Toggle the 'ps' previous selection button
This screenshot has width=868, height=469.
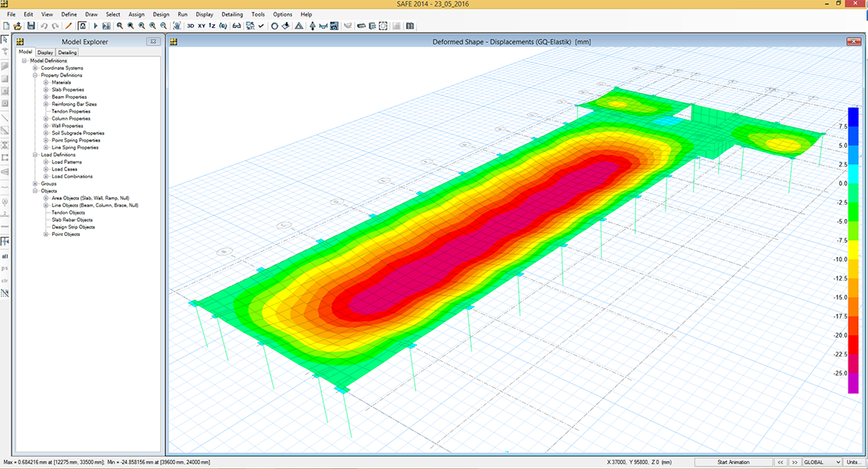[5, 268]
